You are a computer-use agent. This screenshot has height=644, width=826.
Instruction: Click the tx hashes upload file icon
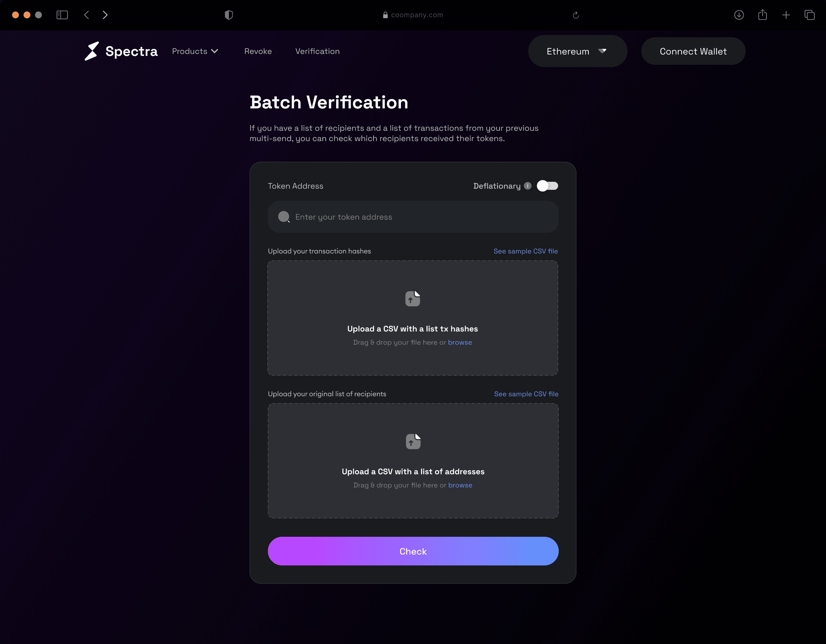coord(413,299)
